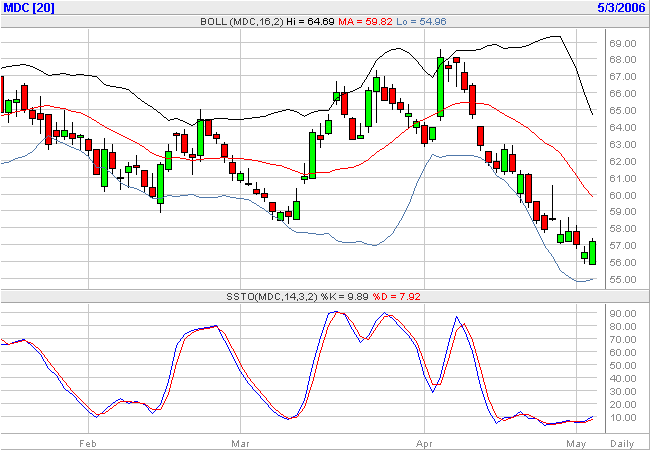Viewport: 650px width, 450px height.
Task: Click the 68.00 price axis label
Action: click(x=623, y=60)
